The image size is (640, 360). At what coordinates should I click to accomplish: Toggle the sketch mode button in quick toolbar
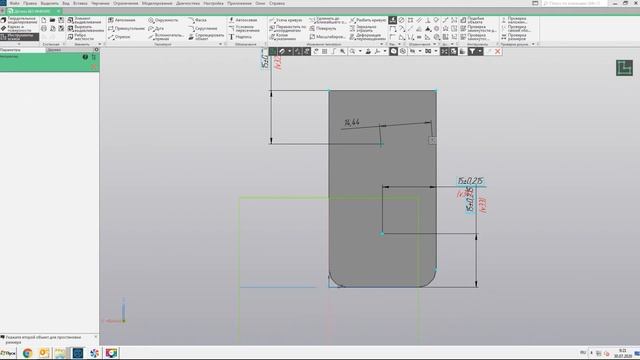click(272, 51)
